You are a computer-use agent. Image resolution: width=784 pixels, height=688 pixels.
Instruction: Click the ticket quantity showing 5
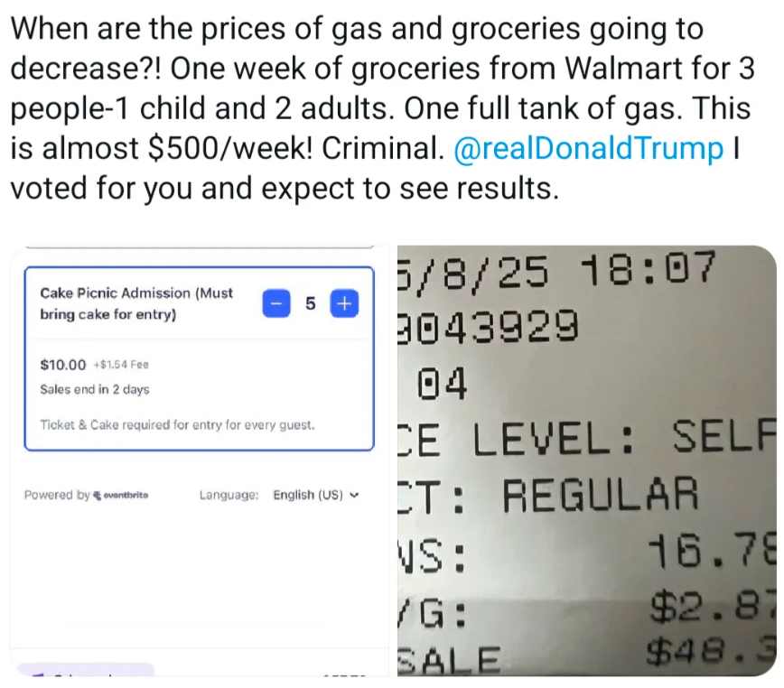tap(310, 303)
